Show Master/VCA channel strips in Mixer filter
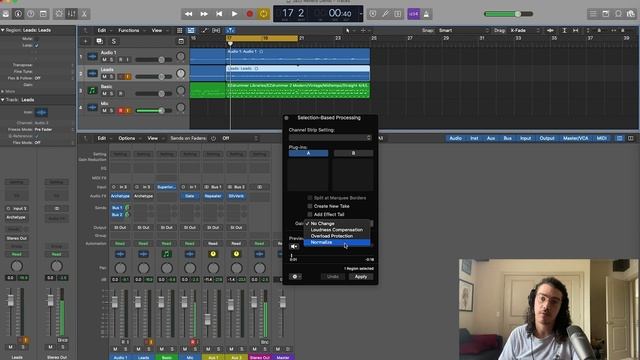 [x=576, y=138]
